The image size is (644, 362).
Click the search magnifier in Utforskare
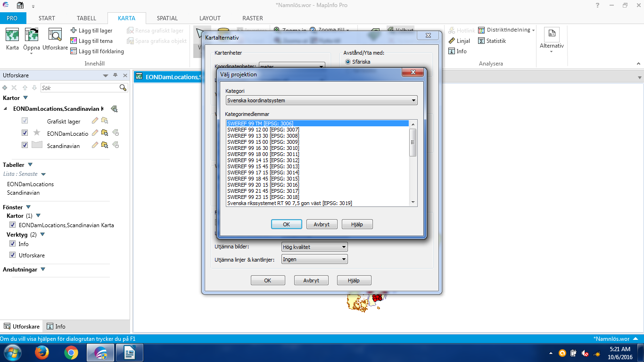(123, 88)
